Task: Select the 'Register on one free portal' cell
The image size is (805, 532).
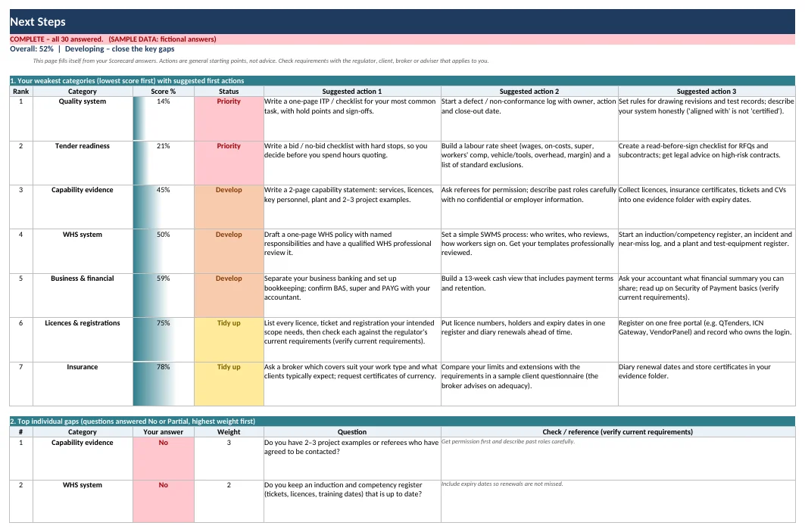Action: click(x=707, y=340)
